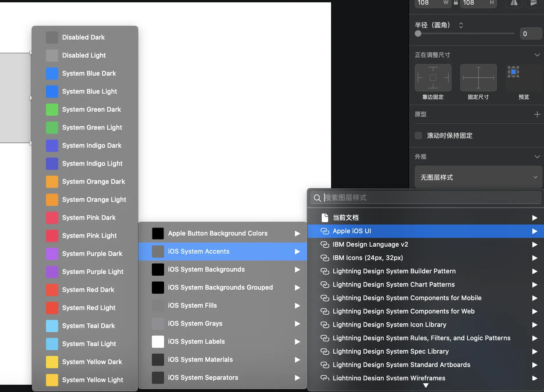Open IBM Design Language v2 library
544x392 pixels.
[426, 245]
